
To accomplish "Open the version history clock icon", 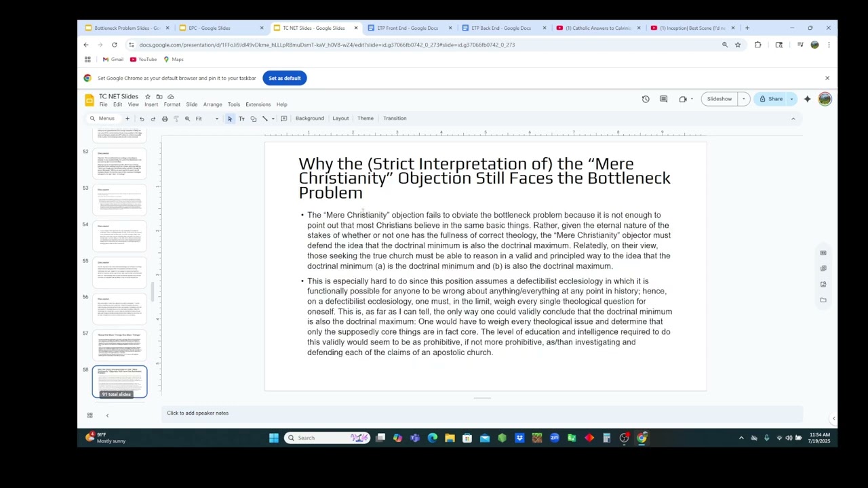I will click(x=646, y=99).
